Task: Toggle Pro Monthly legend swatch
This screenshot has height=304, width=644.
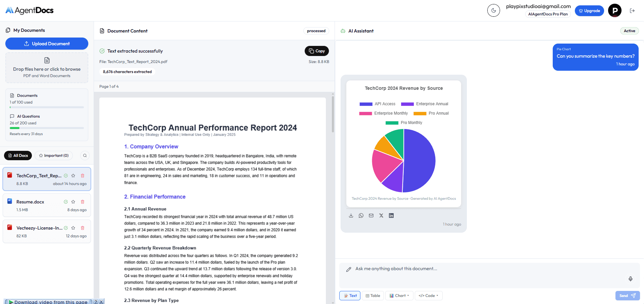Action: coord(392,123)
